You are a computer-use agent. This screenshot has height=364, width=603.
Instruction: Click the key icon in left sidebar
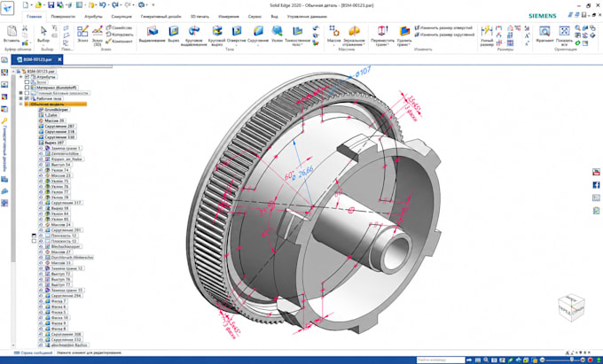[4, 121]
